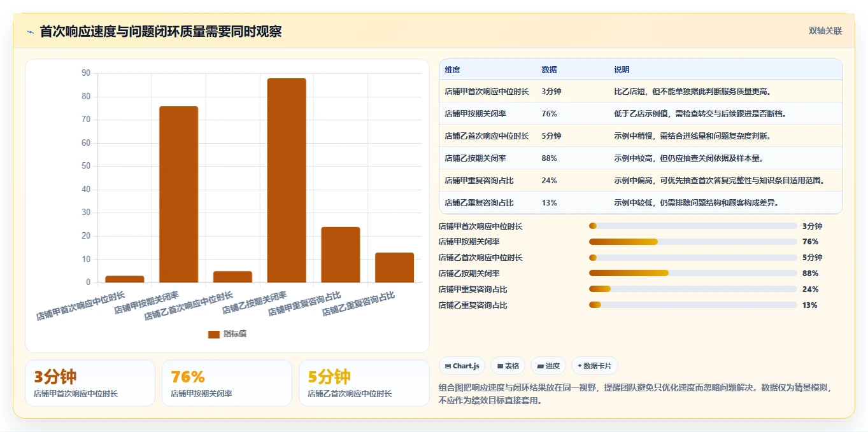
Task: Click the 店铺甲首次响应中位时长 chart bar
Action: click(125, 279)
